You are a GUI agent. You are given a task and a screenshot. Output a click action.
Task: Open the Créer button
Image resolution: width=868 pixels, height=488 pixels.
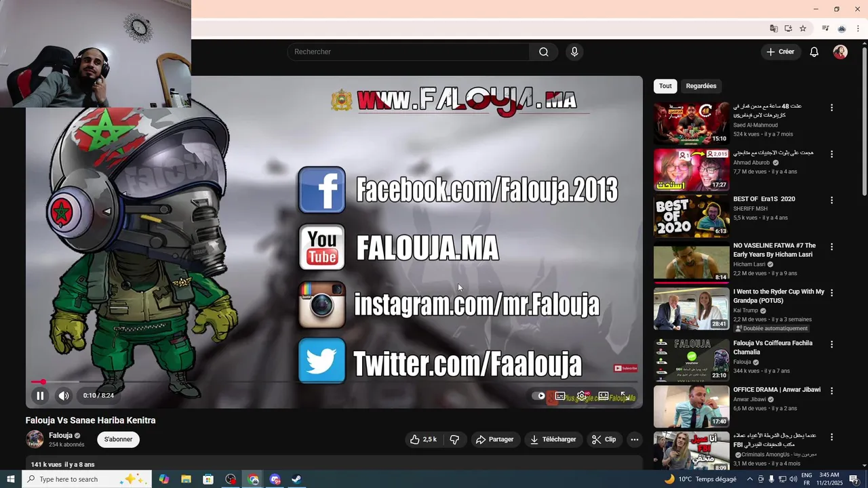[x=780, y=52]
